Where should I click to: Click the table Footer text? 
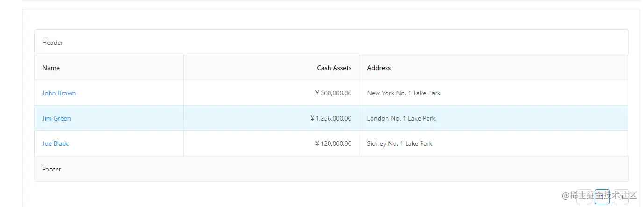pyautogui.click(x=51, y=169)
